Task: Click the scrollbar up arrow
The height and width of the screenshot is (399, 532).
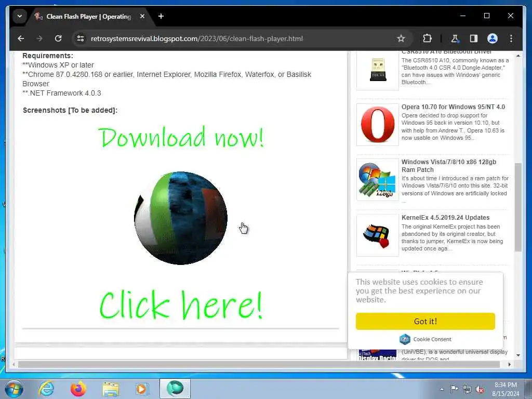Action: click(518, 56)
